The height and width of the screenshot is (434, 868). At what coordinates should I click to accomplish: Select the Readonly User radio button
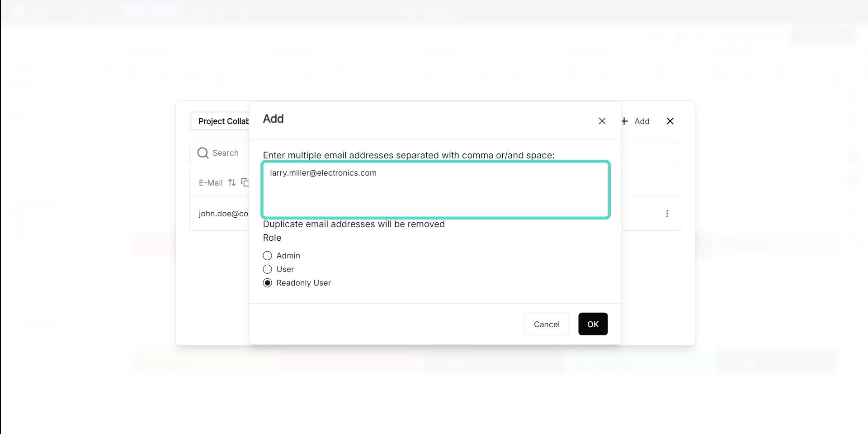click(x=268, y=283)
